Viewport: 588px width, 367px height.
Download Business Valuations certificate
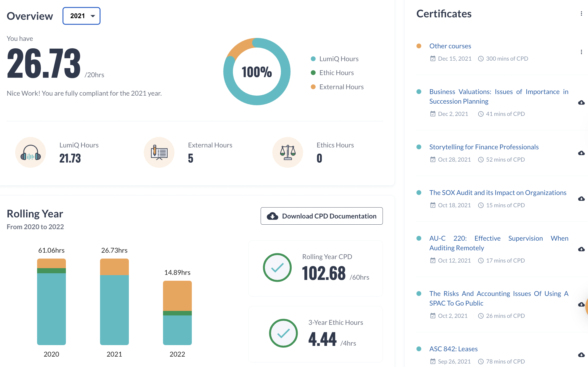[581, 103]
